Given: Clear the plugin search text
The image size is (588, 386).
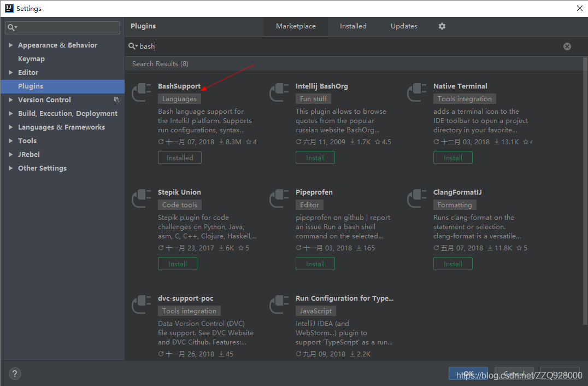Looking at the screenshot, I should pos(567,46).
